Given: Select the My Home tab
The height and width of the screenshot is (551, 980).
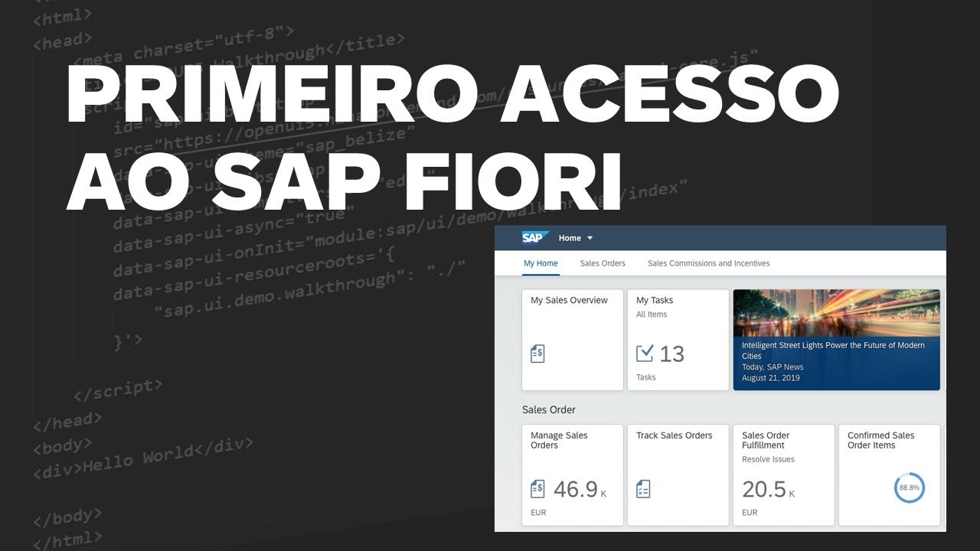Looking at the screenshot, I should pos(541,263).
